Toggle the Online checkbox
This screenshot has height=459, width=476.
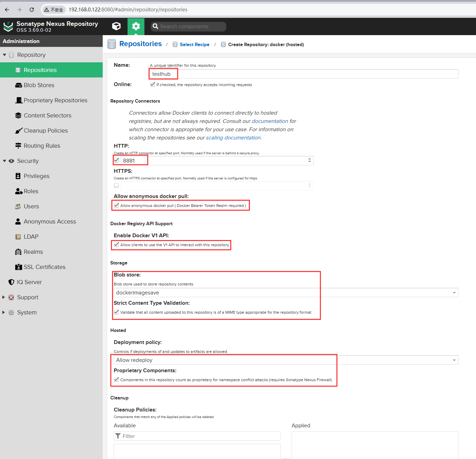pos(152,84)
